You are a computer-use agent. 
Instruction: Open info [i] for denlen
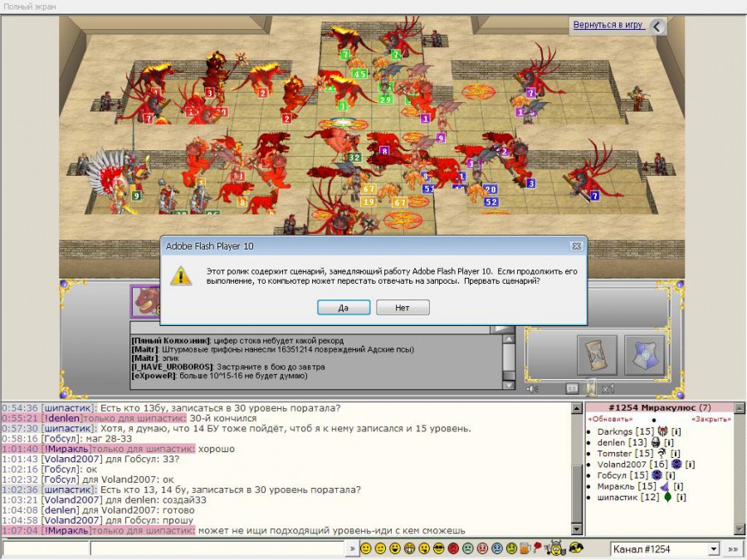coord(668,443)
